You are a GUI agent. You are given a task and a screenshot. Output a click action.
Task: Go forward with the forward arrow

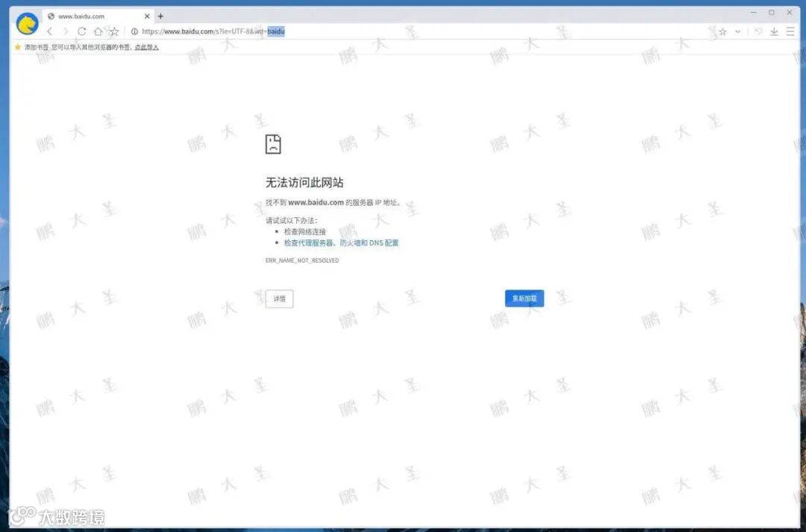[x=65, y=32]
